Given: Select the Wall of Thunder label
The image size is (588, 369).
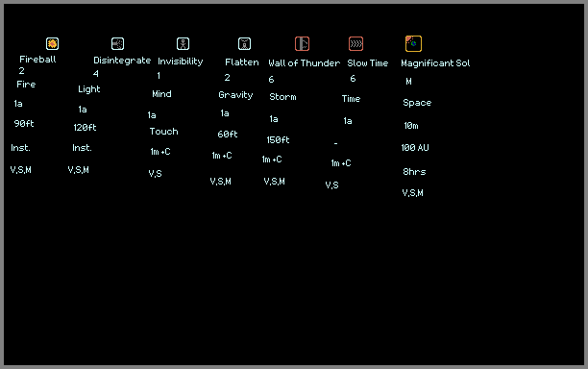Looking at the screenshot, I should coord(305,63).
